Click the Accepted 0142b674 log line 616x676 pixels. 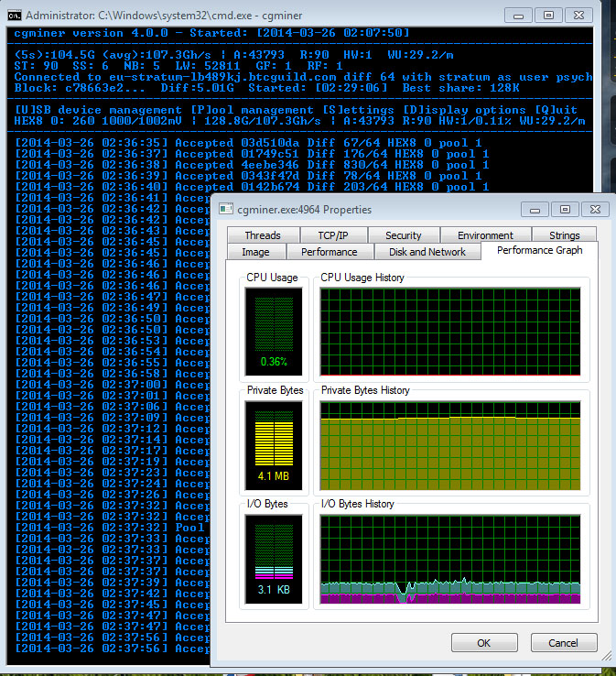(x=252, y=187)
